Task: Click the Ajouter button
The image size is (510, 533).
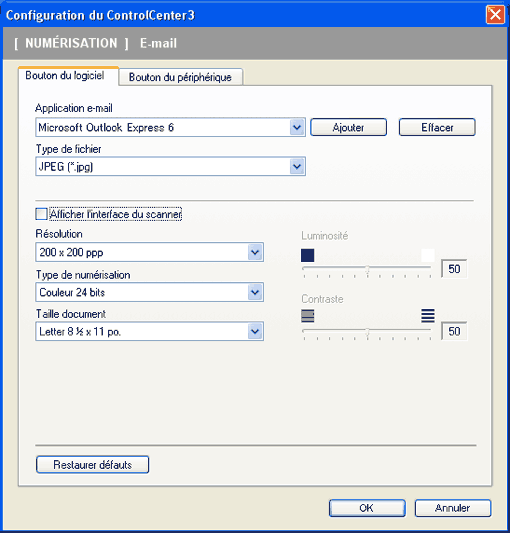Action: (348, 127)
